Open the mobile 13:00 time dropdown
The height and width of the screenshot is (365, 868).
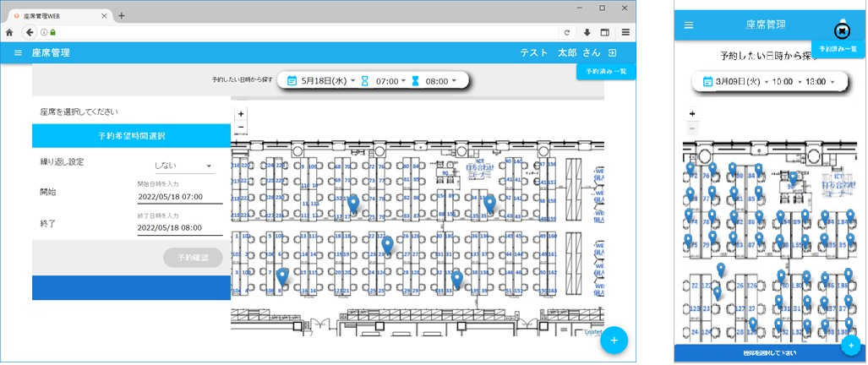tap(820, 82)
